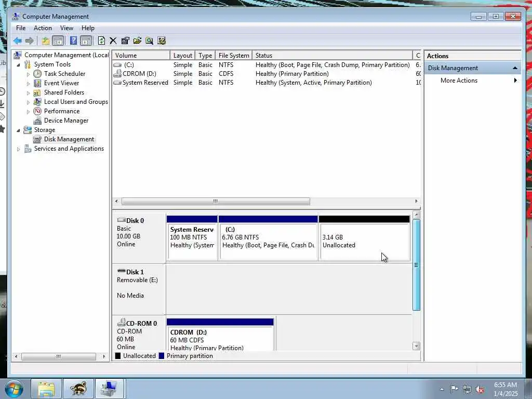
Task: Click the Disk 0 label panel
Action: pos(139,237)
